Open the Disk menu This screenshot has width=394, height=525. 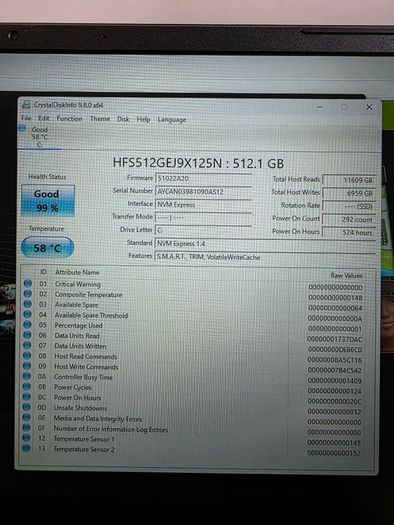click(123, 119)
